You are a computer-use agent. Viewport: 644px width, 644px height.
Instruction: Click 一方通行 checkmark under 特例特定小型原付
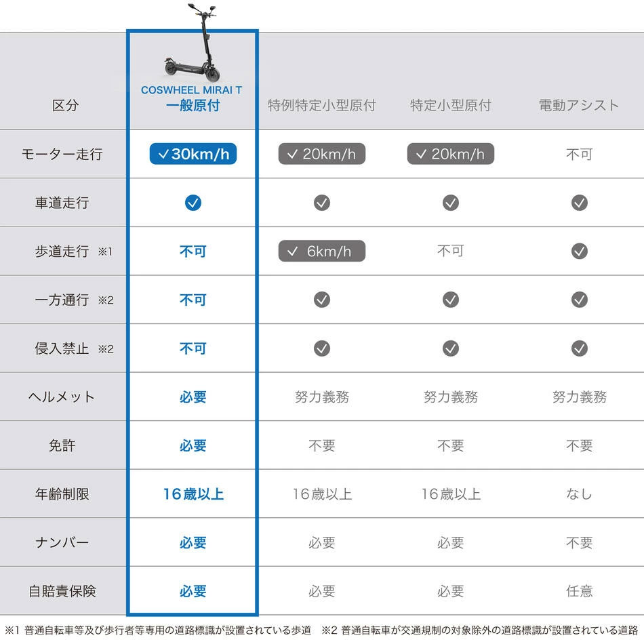(322, 300)
